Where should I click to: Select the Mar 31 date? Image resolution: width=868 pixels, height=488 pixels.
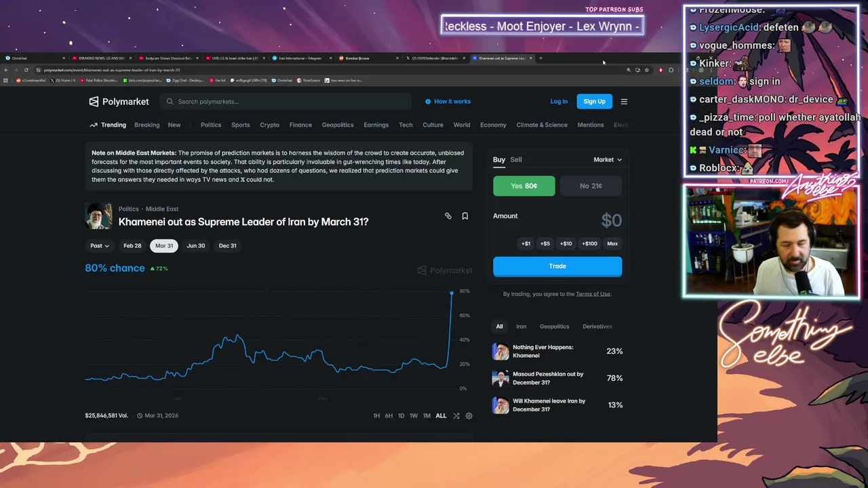tap(164, 245)
